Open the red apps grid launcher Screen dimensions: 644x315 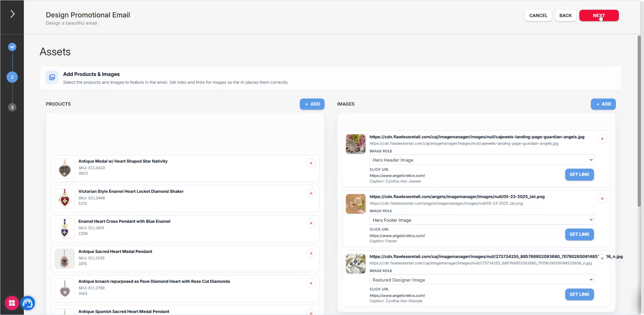[12, 303]
